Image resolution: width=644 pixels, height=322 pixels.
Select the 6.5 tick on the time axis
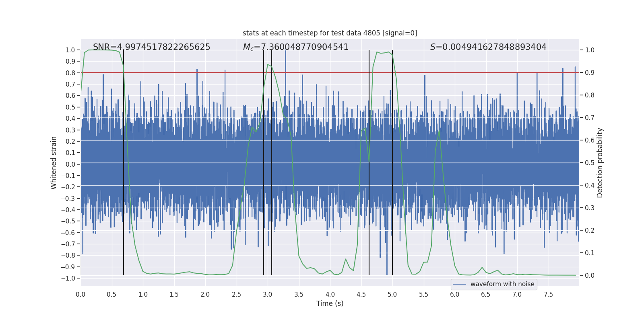pyautogui.click(x=486, y=294)
